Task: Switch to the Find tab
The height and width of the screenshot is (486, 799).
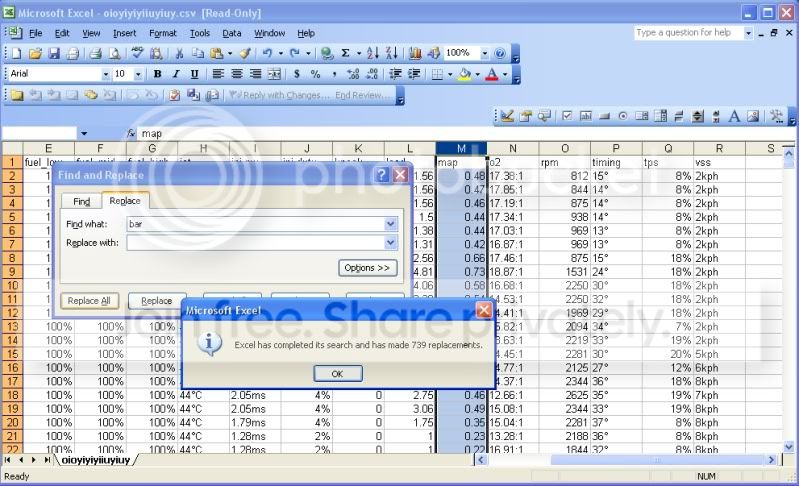Action: point(82,201)
